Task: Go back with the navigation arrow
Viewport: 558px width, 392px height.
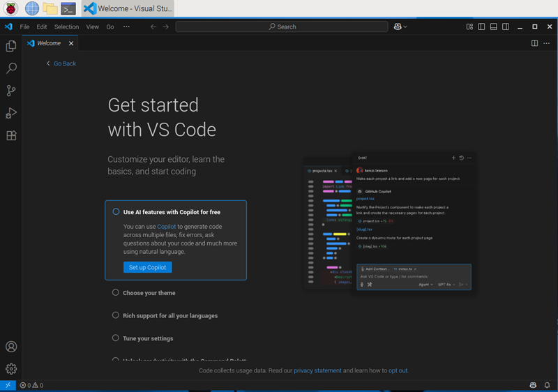Action: click(153, 27)
